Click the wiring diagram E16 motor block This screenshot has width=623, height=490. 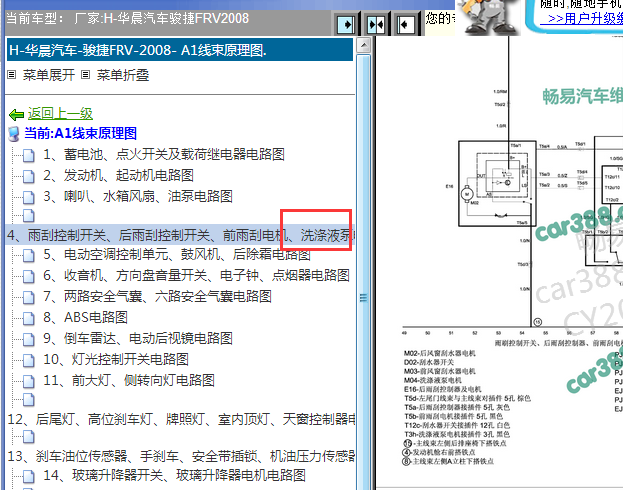coord(497,184)
